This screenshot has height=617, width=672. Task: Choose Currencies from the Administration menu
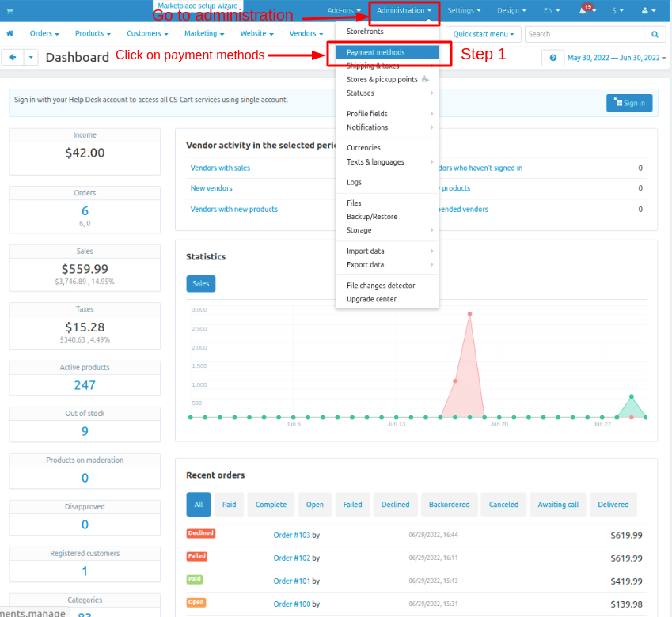click(363, 148)
